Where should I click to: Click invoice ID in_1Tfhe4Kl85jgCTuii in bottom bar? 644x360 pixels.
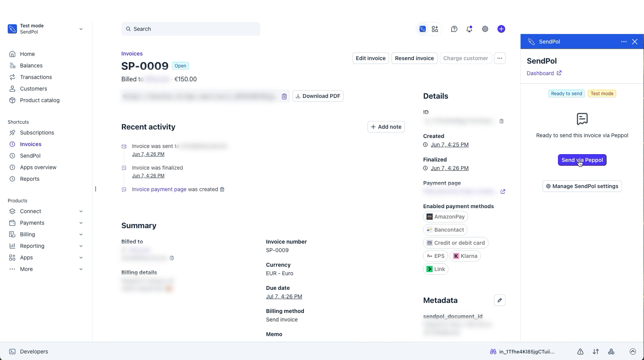pos(526,352)
